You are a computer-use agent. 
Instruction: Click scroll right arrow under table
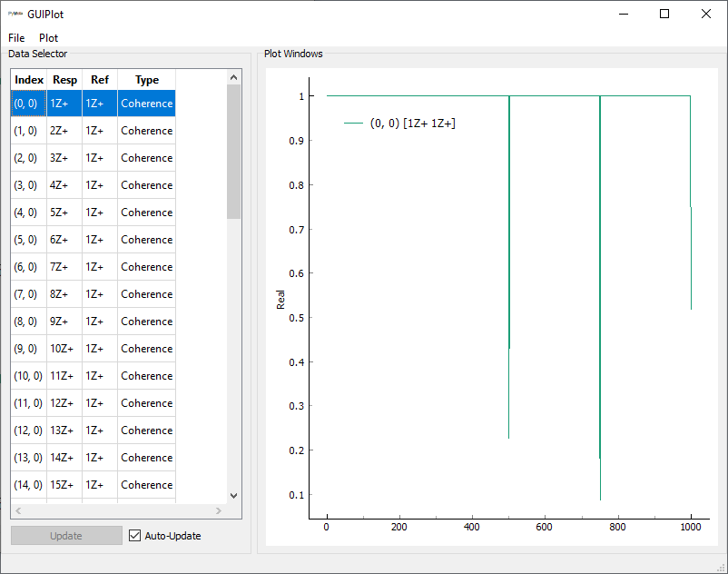click(x=219, y=510)
